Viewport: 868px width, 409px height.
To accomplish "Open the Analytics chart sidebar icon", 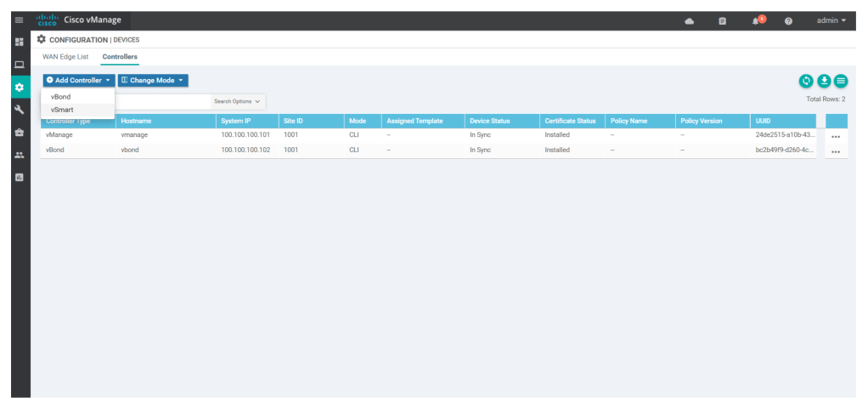I will coord(20,178).
